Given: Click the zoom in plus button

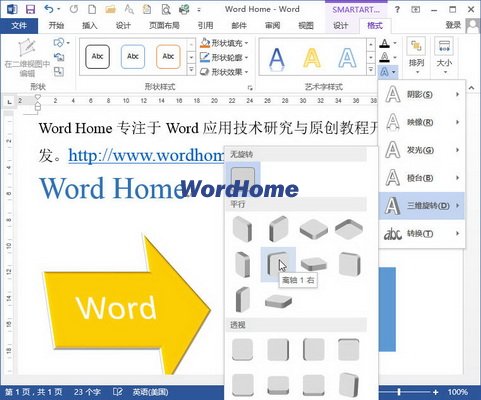Looking at the screenshot, I should [435, 392].
